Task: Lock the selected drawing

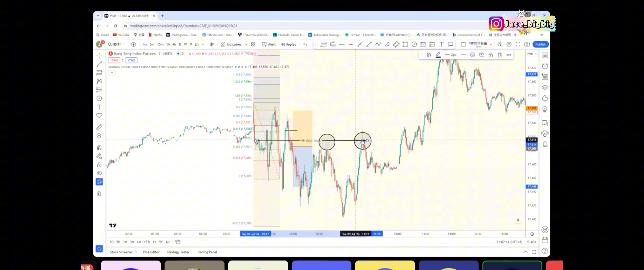Action: click(490, 55)
